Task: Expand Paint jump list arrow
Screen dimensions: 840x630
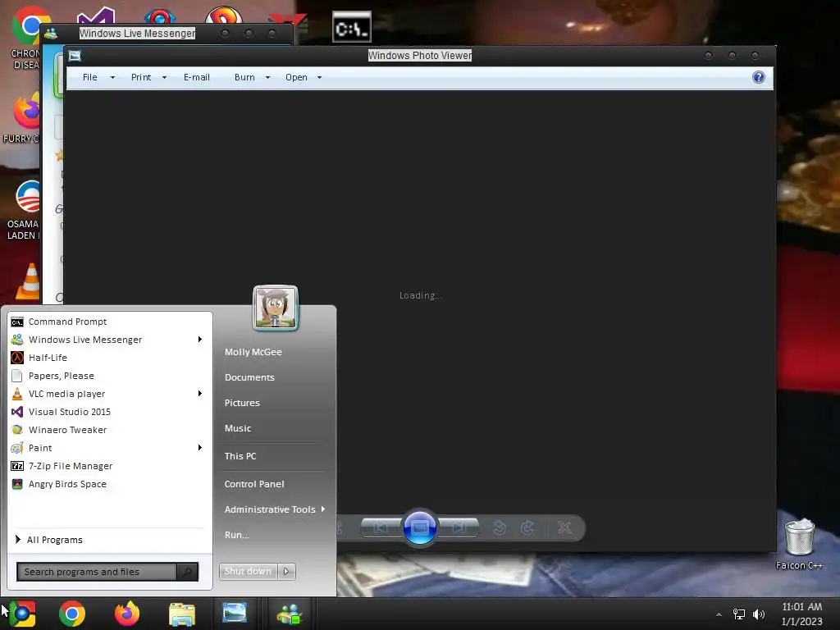Action: pyautogui.click(x=200, y=448)
